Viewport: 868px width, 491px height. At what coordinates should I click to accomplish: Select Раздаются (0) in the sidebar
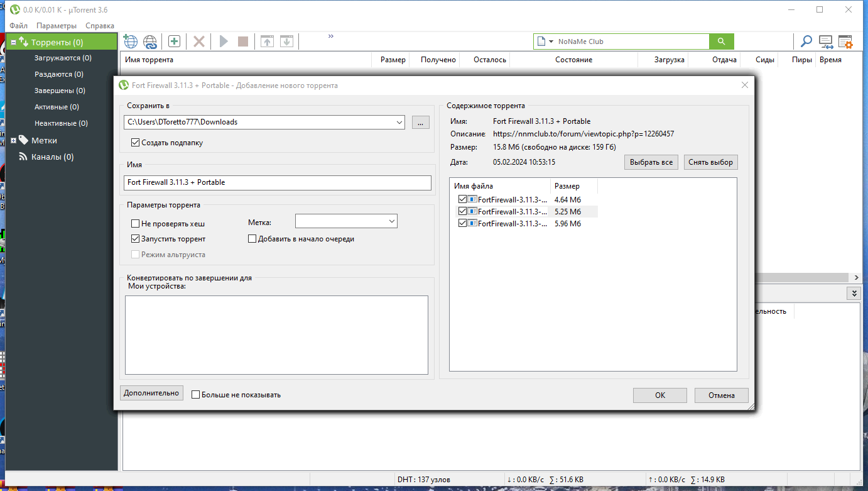click(59, 74)
